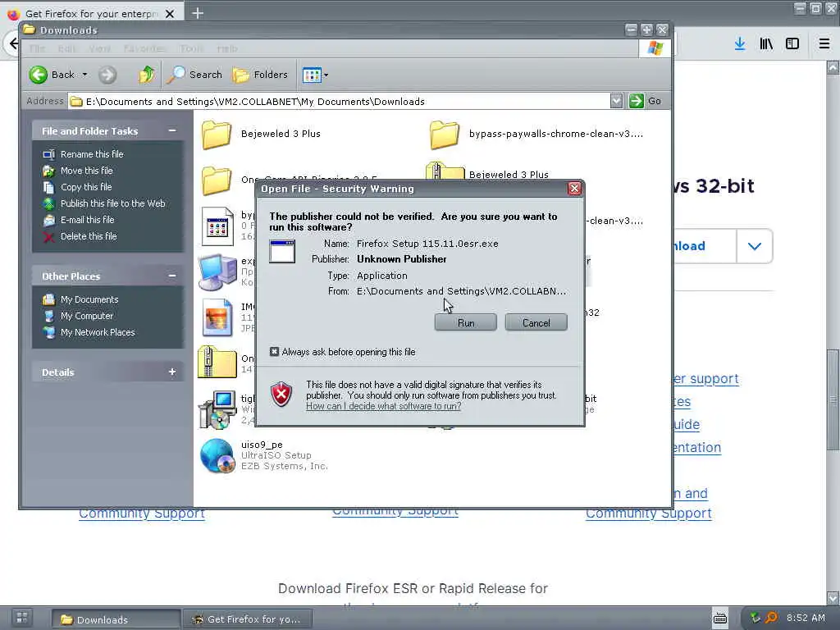This screenshot has height=630, width=840.
Task: Untick Always ask before opening this file
Action: 274,351
